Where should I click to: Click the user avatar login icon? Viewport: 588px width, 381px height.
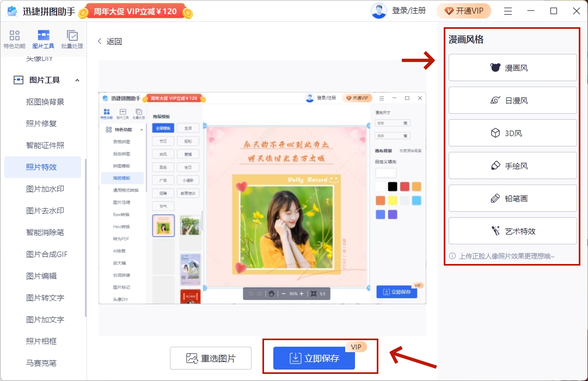coord(379,11)
